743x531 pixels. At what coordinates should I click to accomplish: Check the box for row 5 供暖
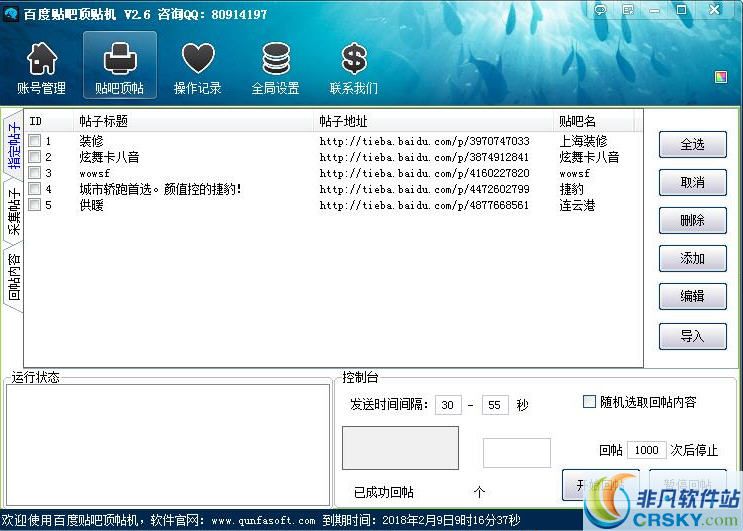35,205
